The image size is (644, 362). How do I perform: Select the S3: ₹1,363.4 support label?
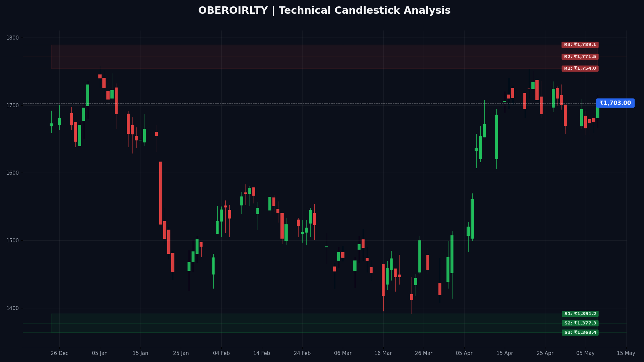580,333
